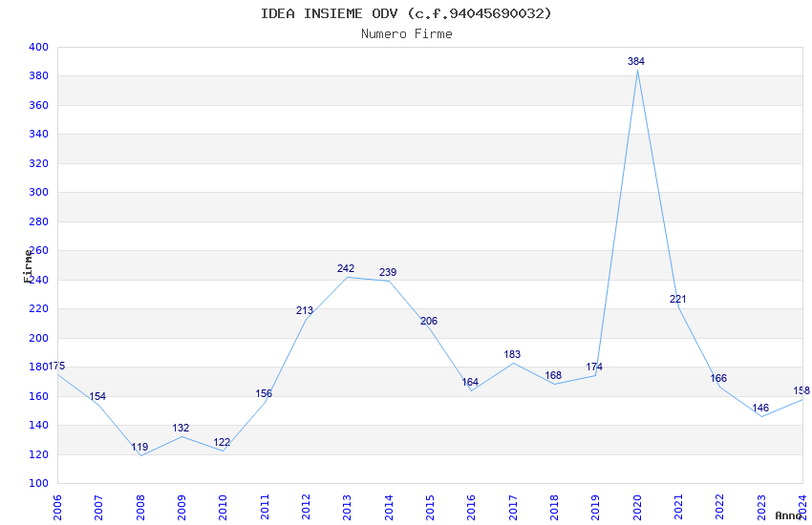Click the x-axis year 2020
Viewport: 812px width, 525px height.
tap(637, 507)
